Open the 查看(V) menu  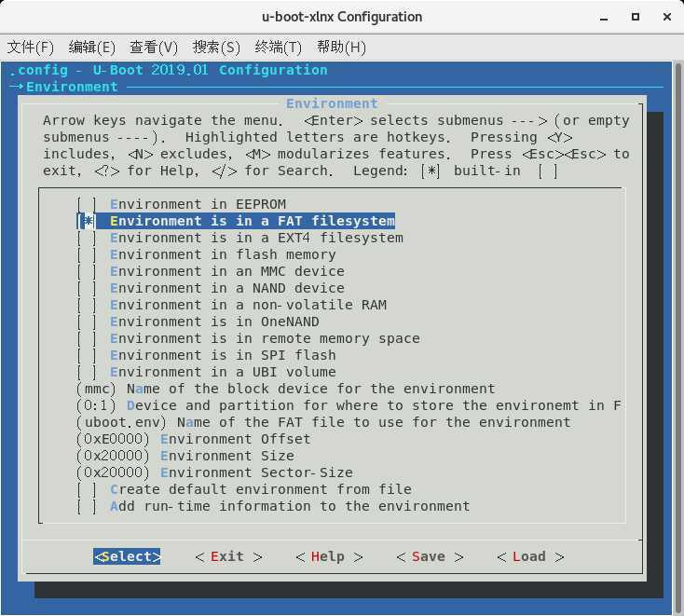(x=154, y=48)
